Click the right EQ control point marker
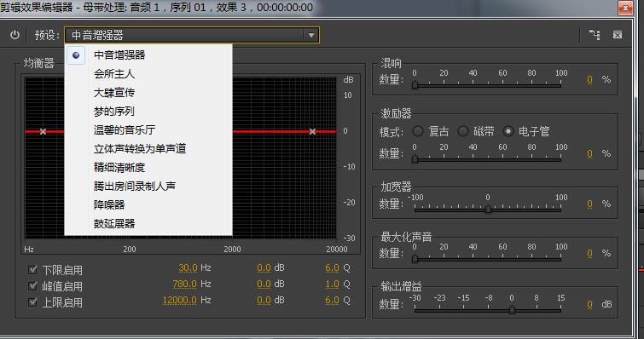This screenshot has width=644, height=339. [312, 131]
